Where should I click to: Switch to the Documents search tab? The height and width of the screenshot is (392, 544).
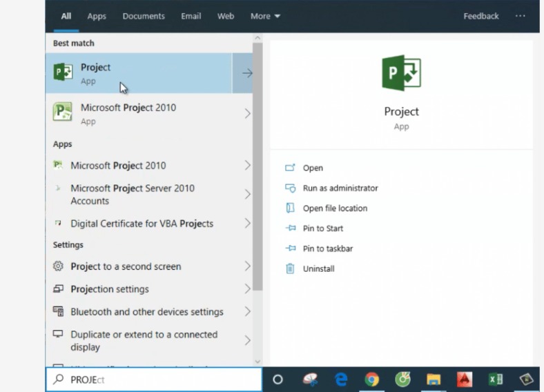click(x=144, y=16)
